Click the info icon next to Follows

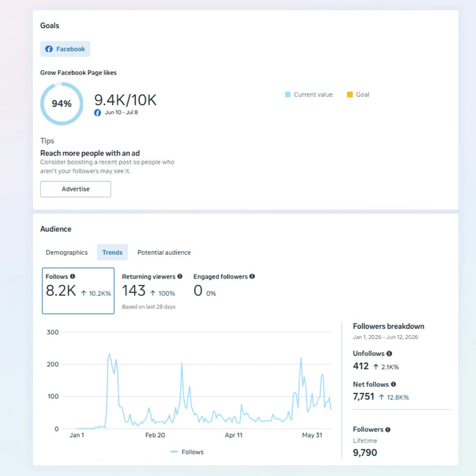click(x=73, y=276)
